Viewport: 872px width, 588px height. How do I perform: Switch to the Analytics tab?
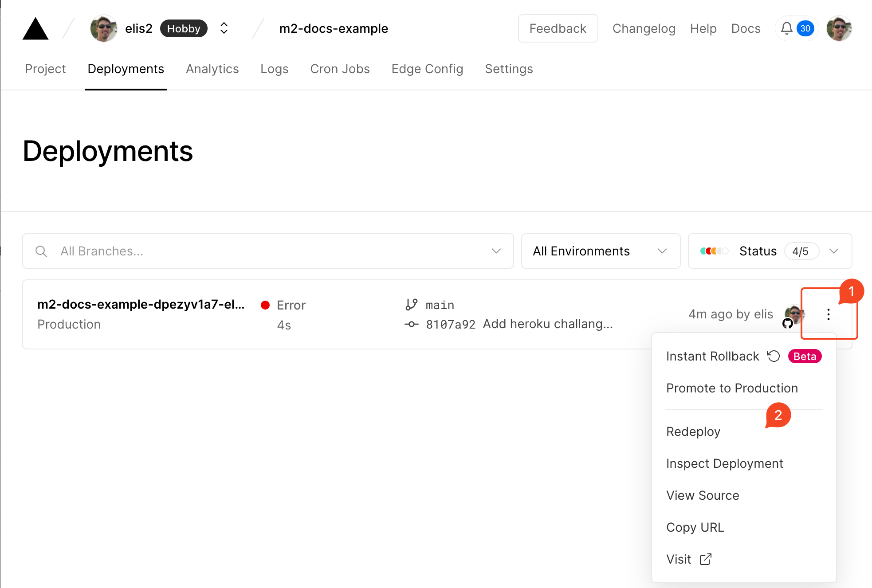pos(212,69)
